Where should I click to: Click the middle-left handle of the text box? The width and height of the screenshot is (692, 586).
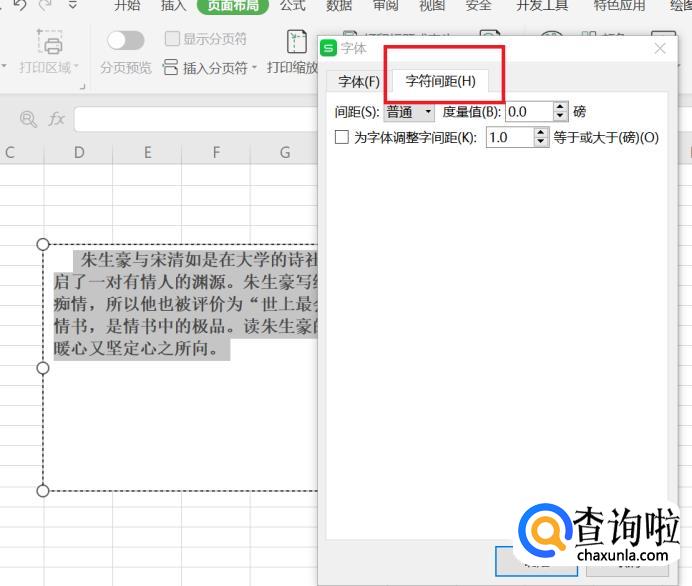coord(43,368)
